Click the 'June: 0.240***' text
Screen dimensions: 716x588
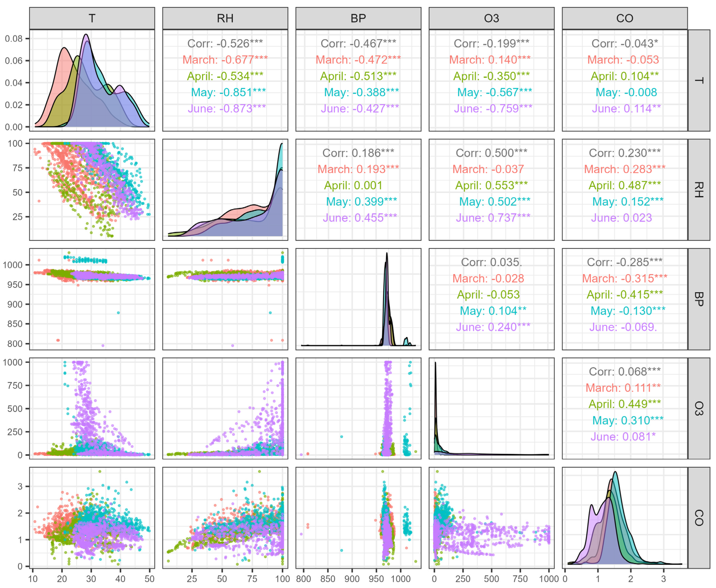[x=493, y=327]
